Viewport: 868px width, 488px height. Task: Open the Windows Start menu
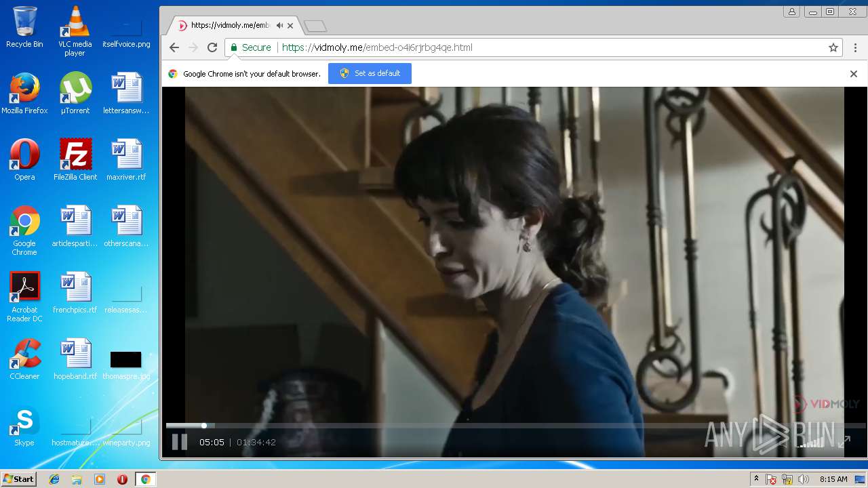(x=18, y=479)
